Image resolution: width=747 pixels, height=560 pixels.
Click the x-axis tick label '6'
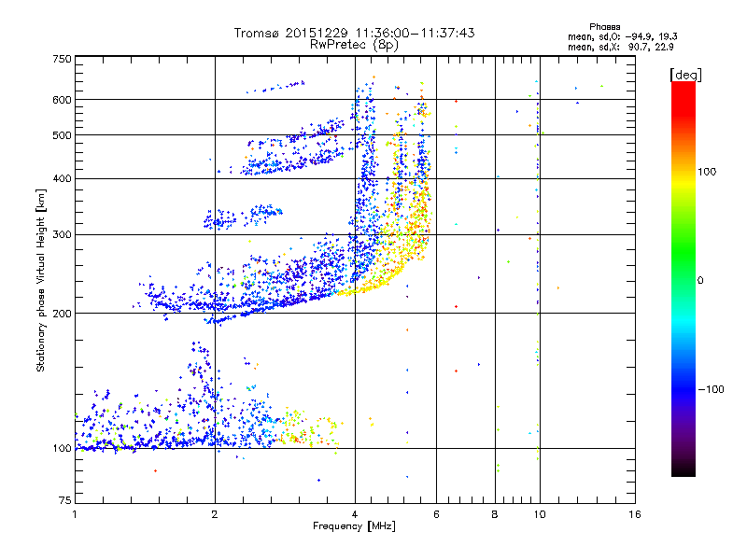click(x=436, y=514)
